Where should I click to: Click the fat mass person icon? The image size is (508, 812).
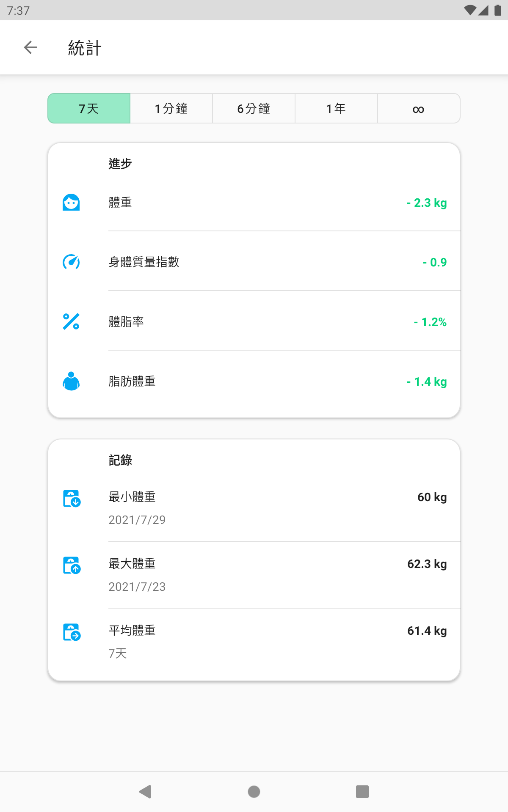coord(71,381)
